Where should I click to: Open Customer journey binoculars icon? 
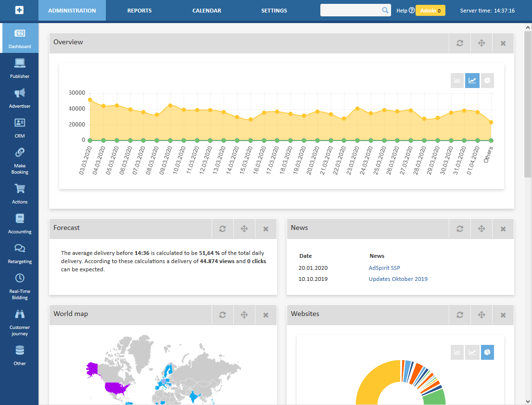(20, 314)
